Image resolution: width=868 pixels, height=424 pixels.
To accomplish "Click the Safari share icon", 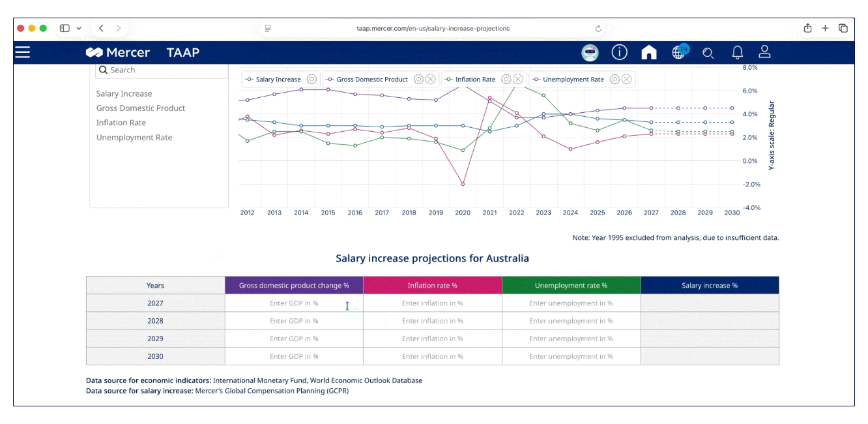I will (808, 28).
